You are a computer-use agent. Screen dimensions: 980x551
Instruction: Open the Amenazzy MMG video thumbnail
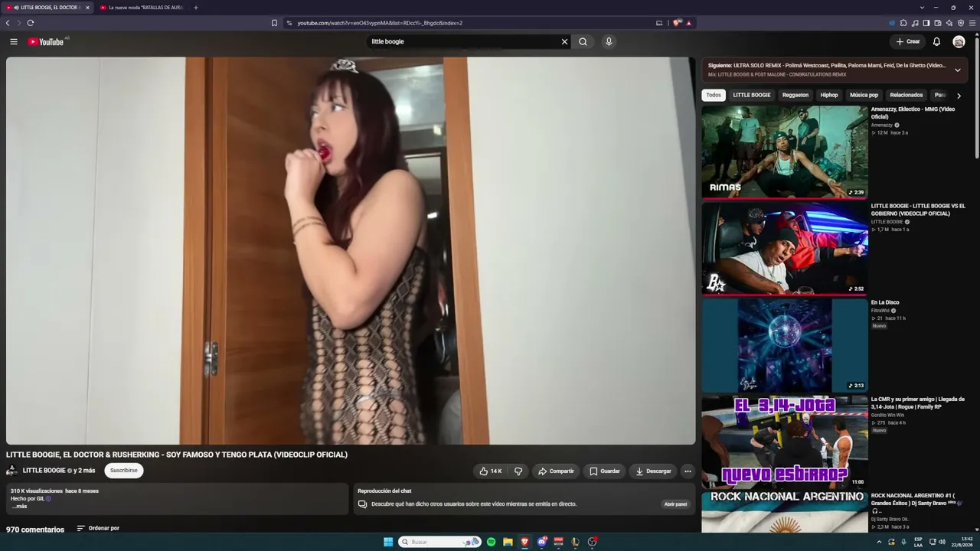click(x=785, y=152)
